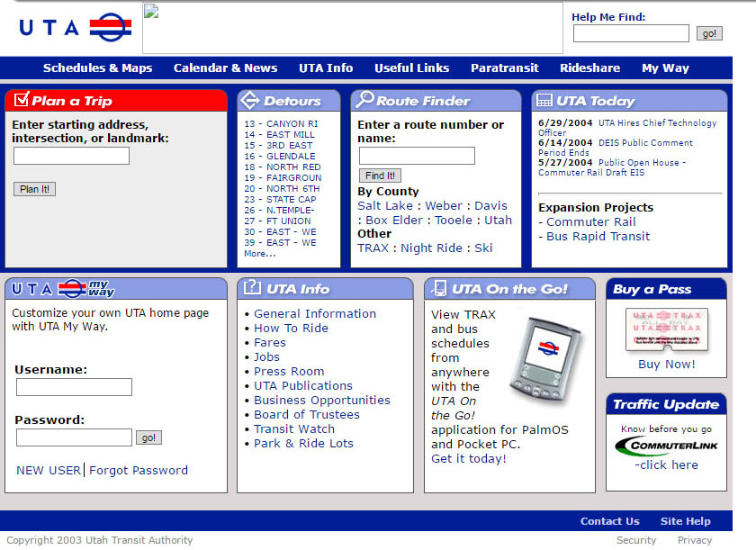
Task: Open the Rideshare menu
Action: click(x=589, y=68)
